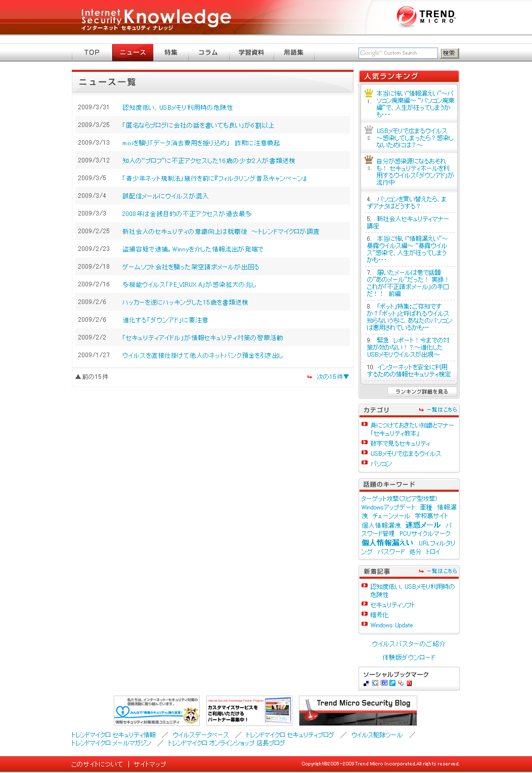Click the Internet Security Knowledge header logo

156,19
